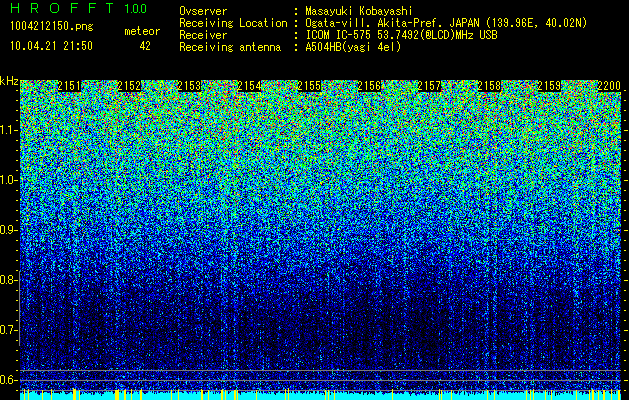Click the version number 1.0.0
The height and width of the screenshot is (400, 629).
(136, 8)
